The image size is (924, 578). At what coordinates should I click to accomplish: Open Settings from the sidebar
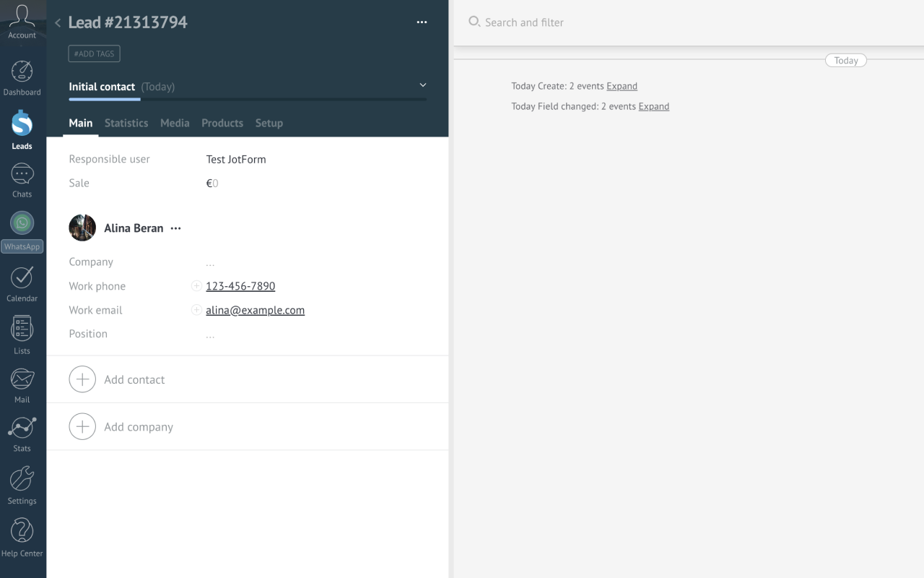(22, 483)
